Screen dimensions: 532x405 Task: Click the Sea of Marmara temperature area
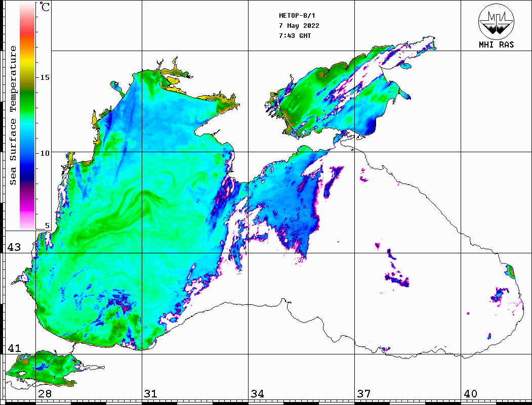pyautogui.click(x=44, y=369)
